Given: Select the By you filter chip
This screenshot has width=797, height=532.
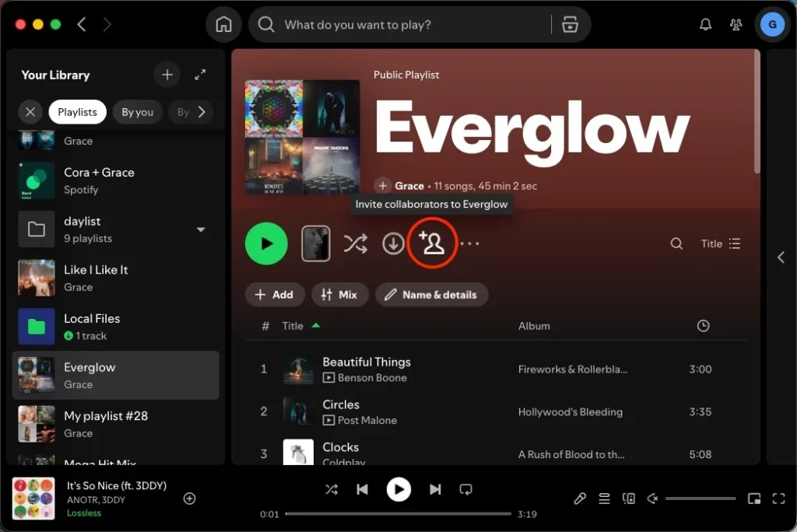Looking at the screenshot, I should (137, 112).
